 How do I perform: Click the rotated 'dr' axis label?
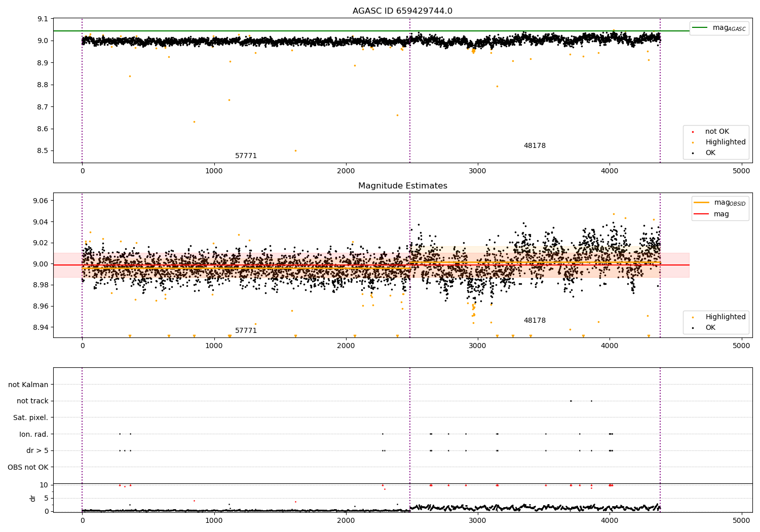[x=33, y=498]
